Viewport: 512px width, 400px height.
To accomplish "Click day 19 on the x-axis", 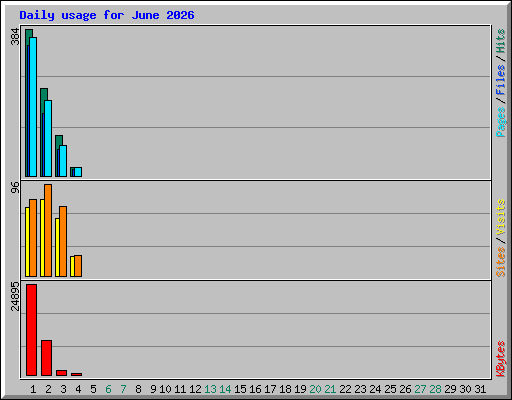I will click(x=300, y=389).
